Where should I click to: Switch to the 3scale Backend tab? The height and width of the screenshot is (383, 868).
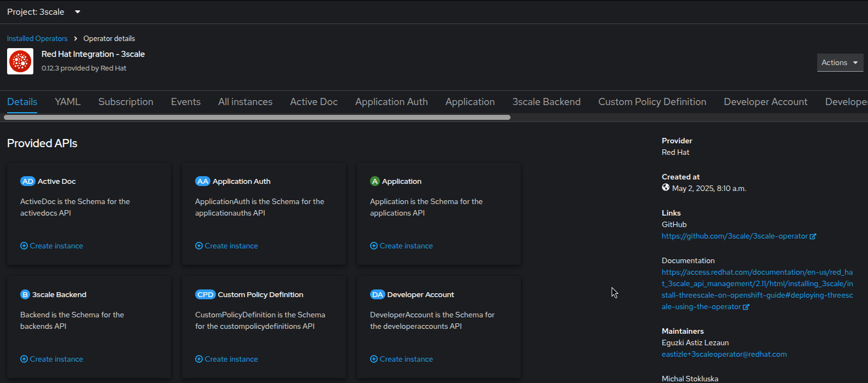[x=547, y=102]
